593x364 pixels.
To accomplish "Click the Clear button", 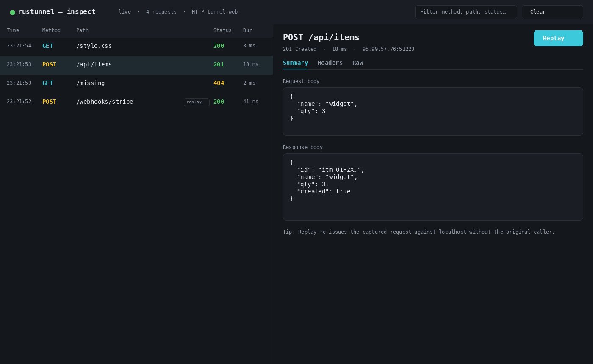I will tap(552, 12).
